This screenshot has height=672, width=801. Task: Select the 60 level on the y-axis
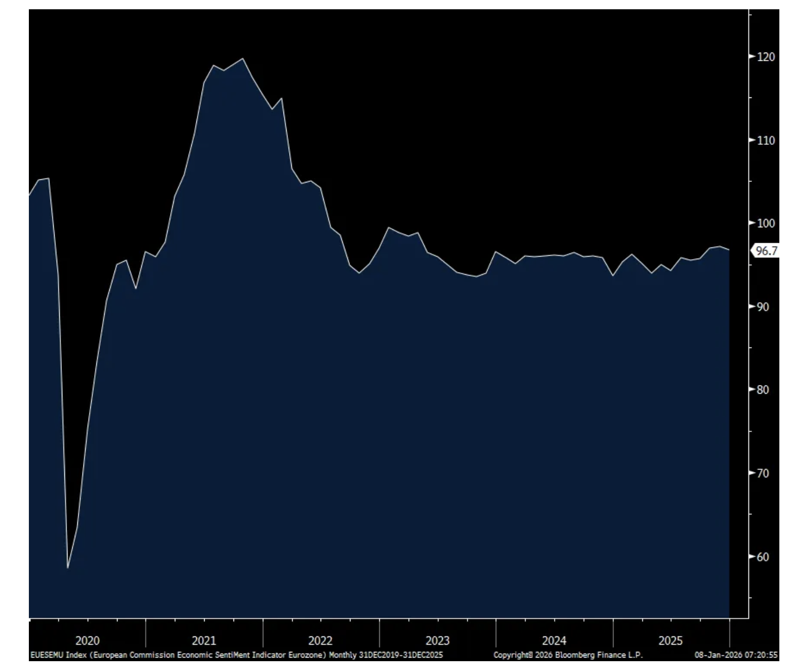coord(762,557)
